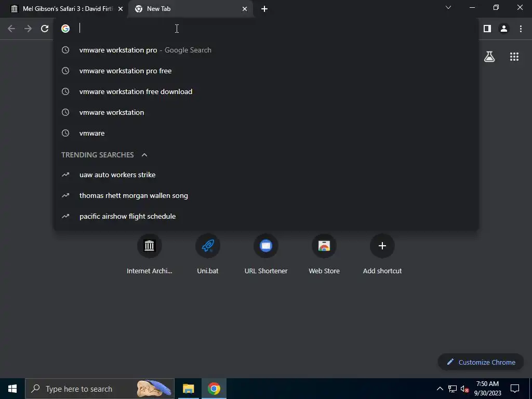Select the plain 'vmware workstation' suggestion
The width and height of the screenshot is (532, 399).
[x=266, y=112]
